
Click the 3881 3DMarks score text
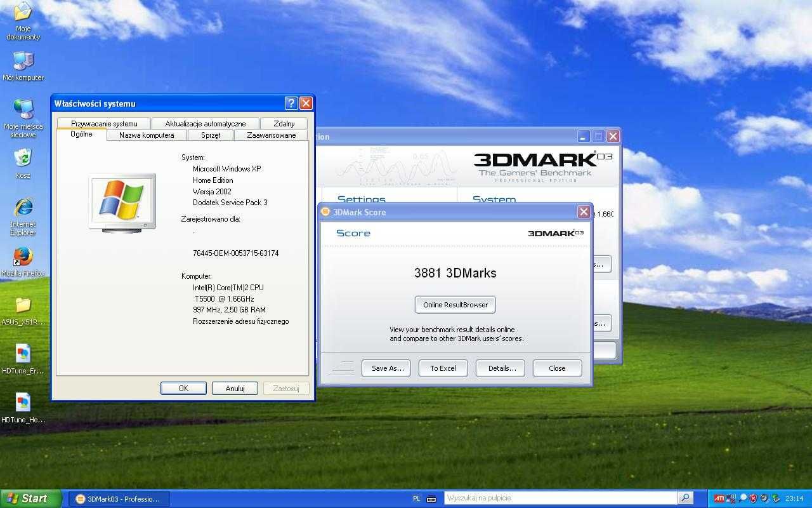[x=455, y=273]
